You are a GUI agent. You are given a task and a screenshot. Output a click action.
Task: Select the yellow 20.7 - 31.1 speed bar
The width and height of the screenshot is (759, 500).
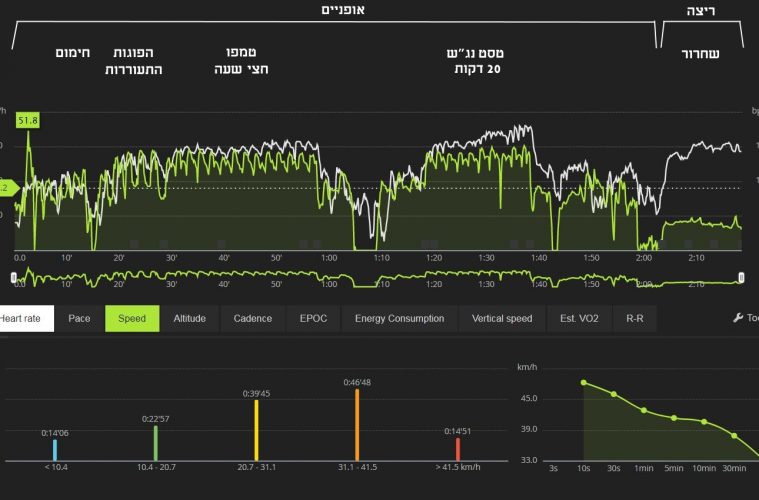coord(256,430)
